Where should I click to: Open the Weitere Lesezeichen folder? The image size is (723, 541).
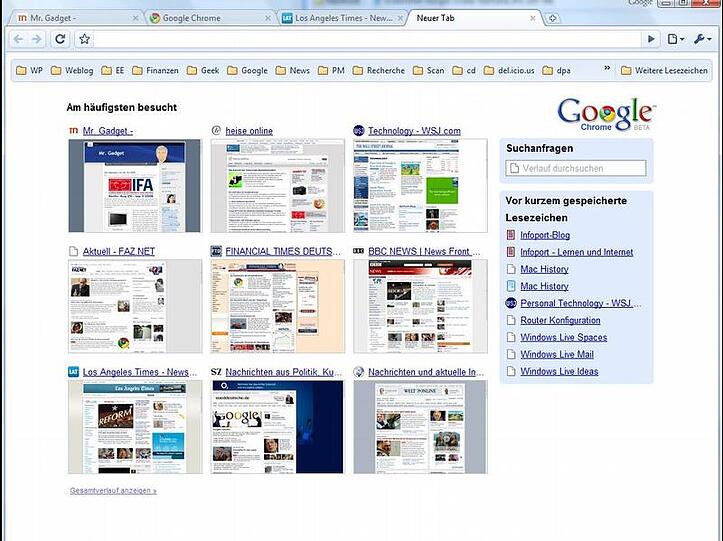coord(664,71)
